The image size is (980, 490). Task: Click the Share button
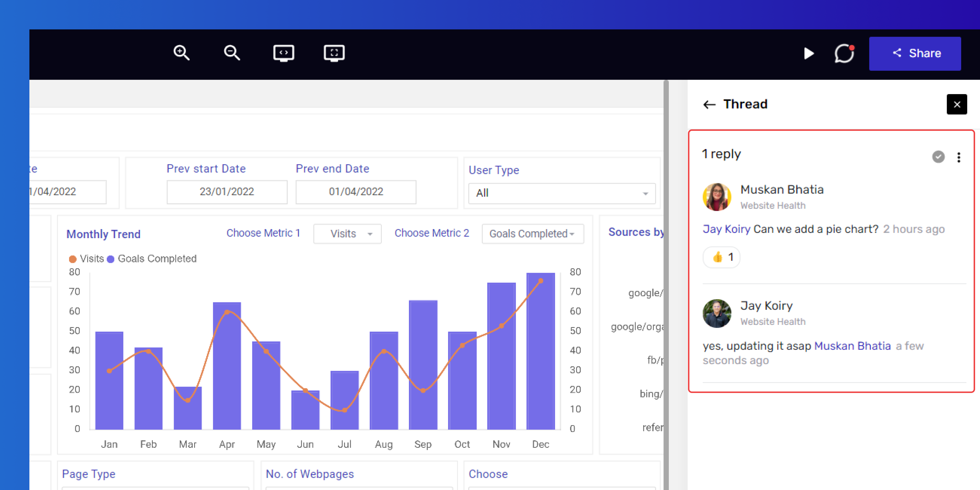(x=915, y=53)
